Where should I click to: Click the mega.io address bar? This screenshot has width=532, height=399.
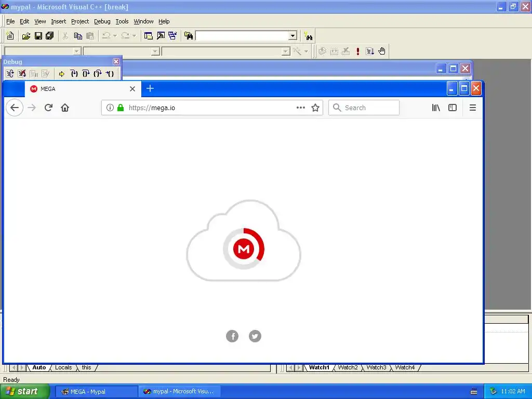point(212,108)
